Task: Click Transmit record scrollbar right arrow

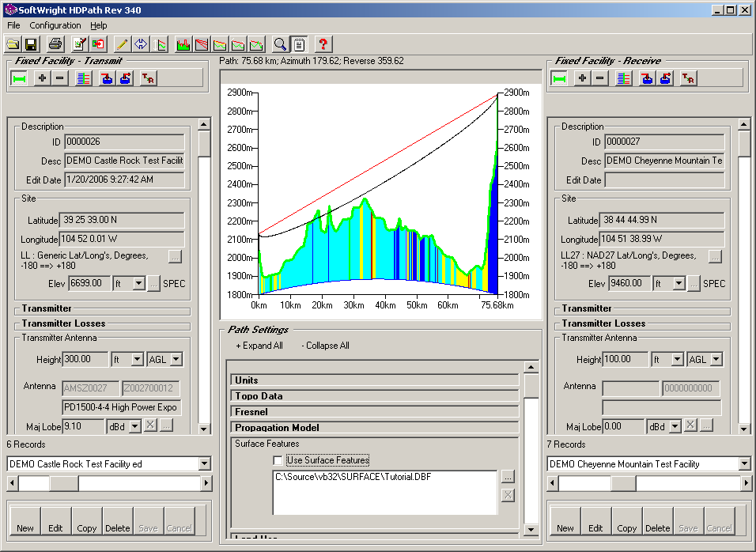Action: (206, 483)
